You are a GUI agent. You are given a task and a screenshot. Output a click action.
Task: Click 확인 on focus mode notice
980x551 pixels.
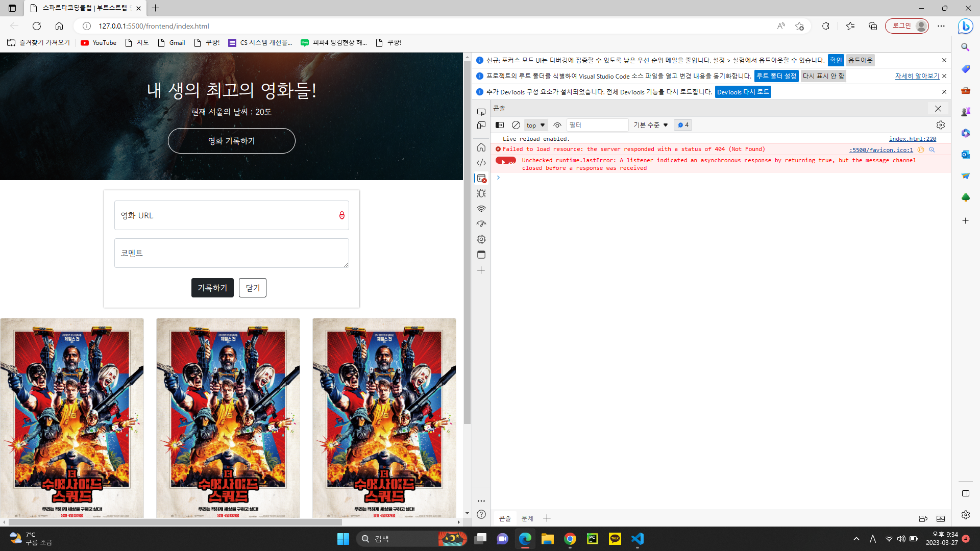point(836,60)
